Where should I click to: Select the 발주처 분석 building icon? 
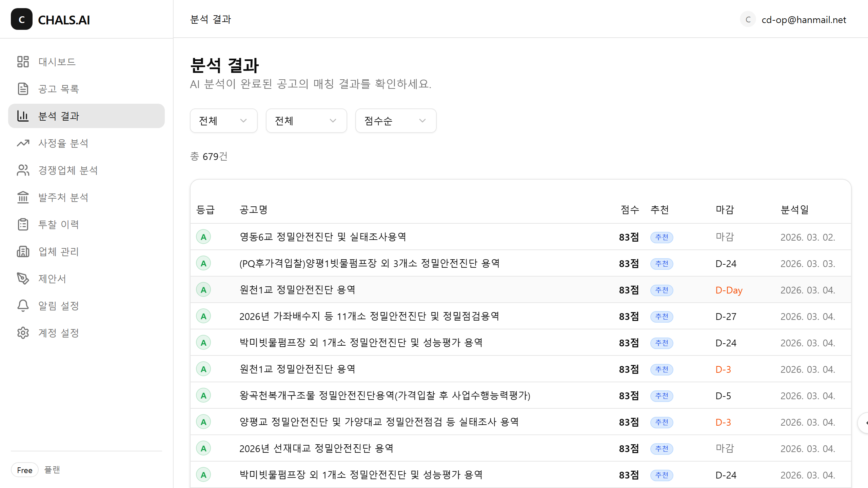23,197
